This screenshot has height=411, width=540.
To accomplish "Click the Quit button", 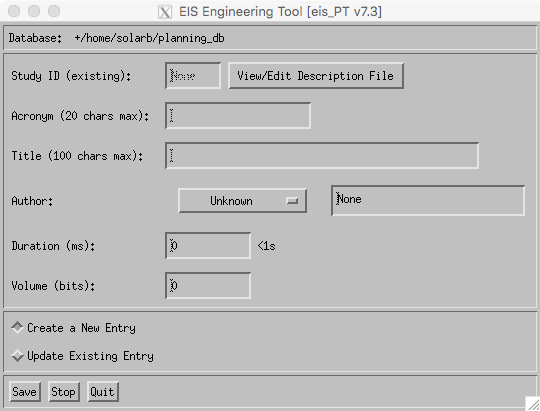I will point(103,392).
